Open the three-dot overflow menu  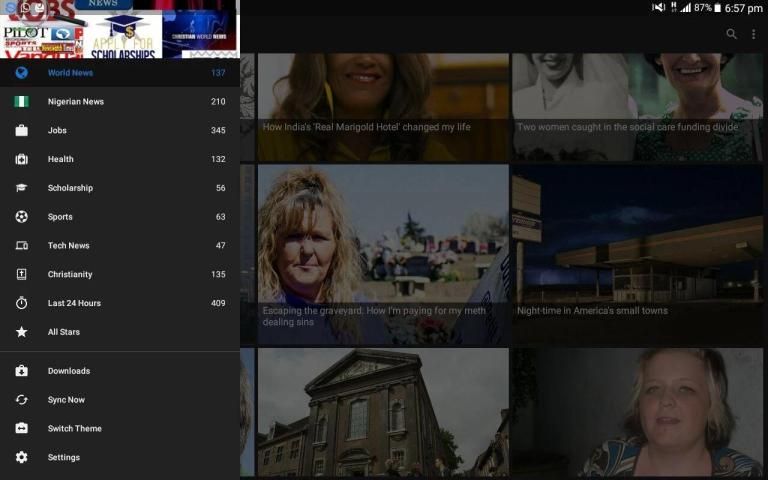coord(754,34)
